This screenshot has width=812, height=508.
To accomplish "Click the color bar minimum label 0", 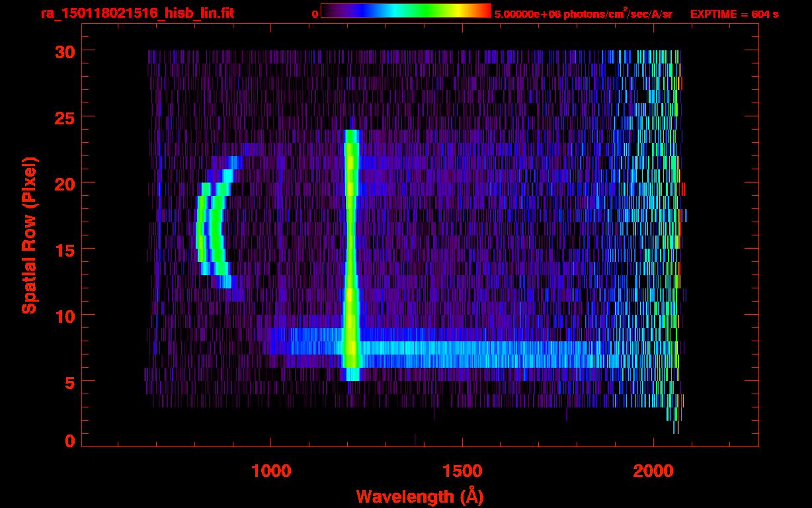I will click(315, 14).
